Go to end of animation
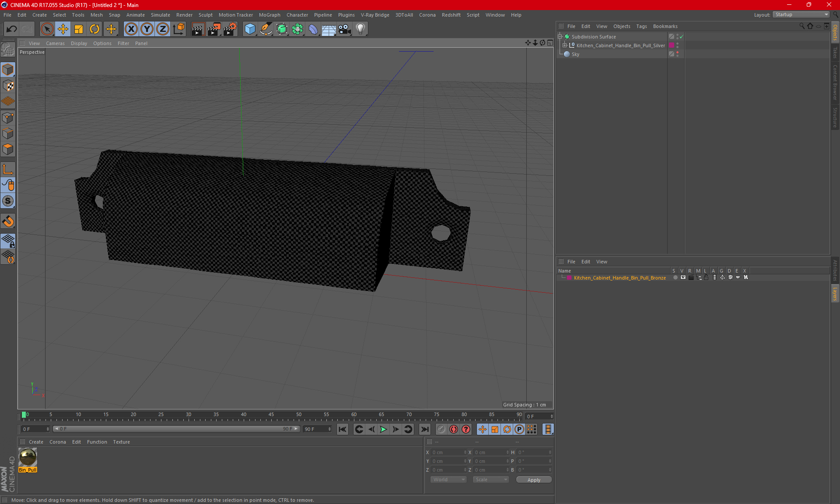Image resolution: width=840 pixels, height=504 pixels. coord(424,429)
